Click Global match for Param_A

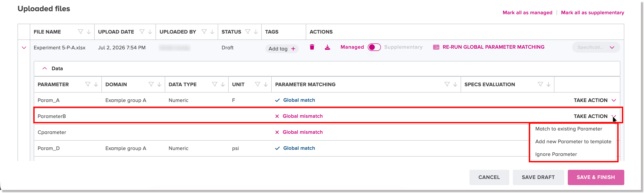tap(295, 100)
